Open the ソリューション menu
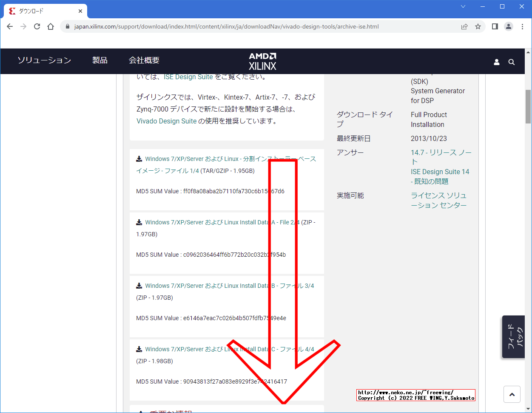This screenshot has height=413, width=532. coord(44,60)
